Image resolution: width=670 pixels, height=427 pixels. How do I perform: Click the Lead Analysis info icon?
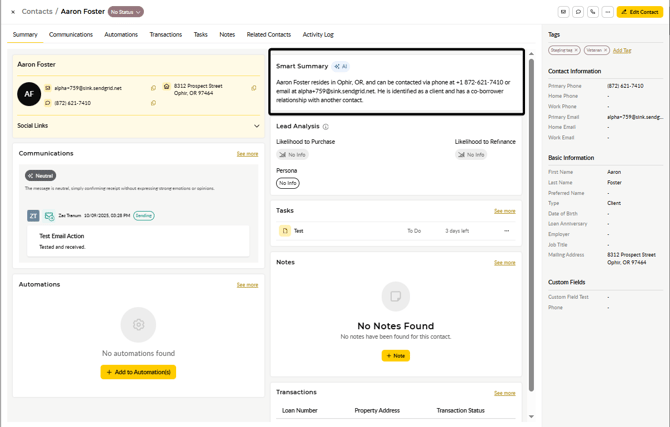[326, 127]
